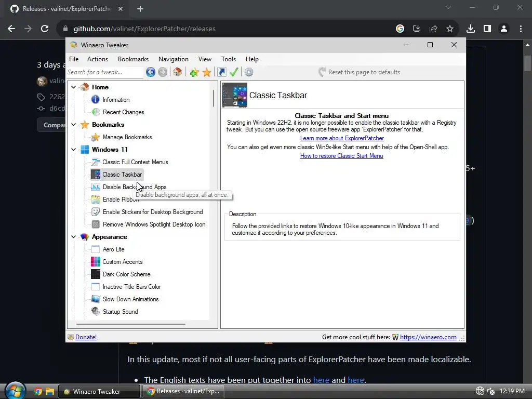Open the File menu

click(74, 59)
